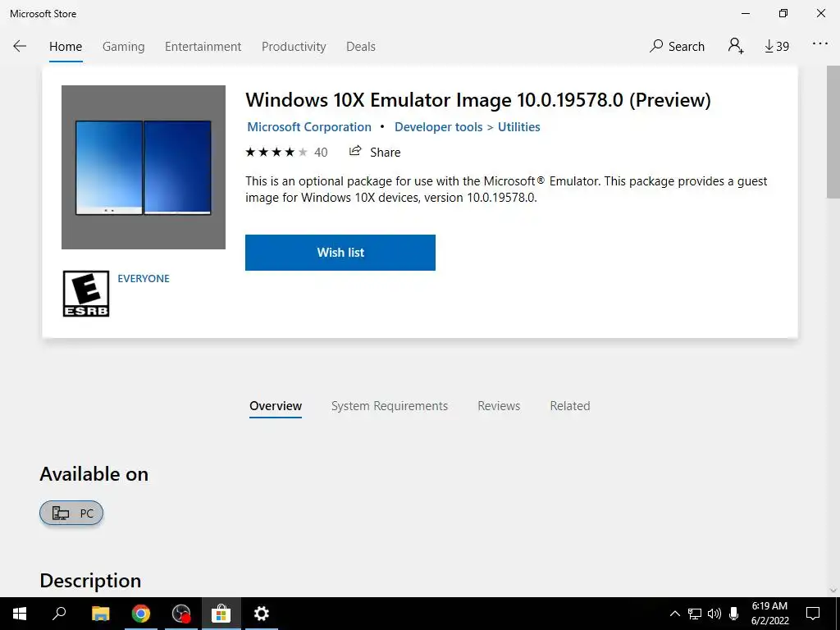The height and width of the screenshot is (630, 840).
Task: Click the PC availability chip
Action: point(71,514)
